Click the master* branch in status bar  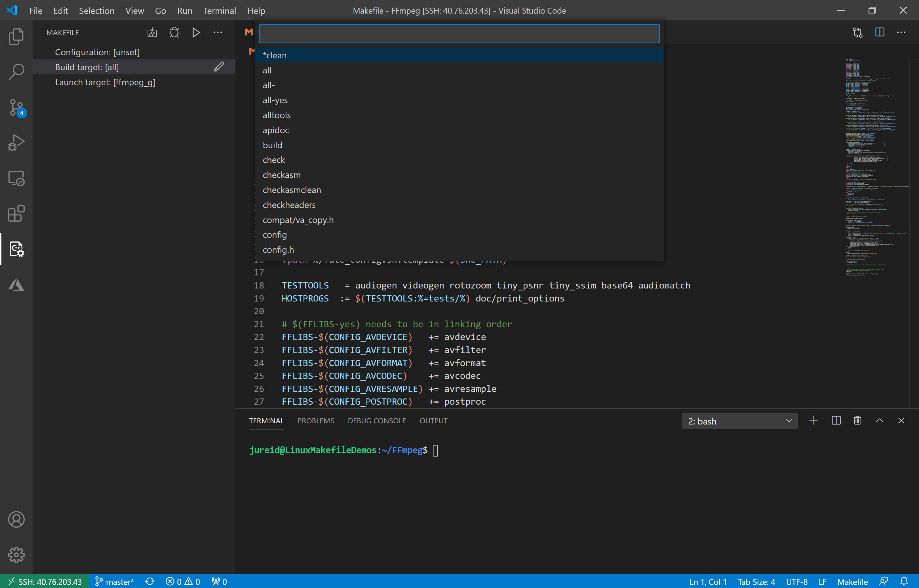click(x=114, y=581)
